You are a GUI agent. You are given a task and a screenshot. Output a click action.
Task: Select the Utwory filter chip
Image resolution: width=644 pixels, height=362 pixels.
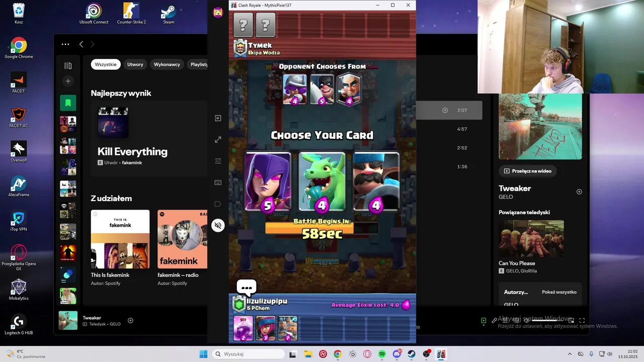point(135,64)
